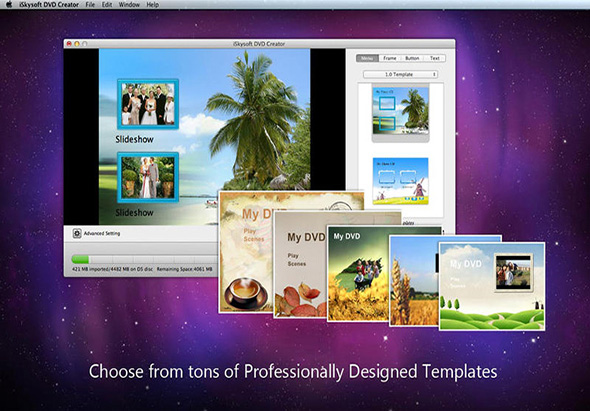590x411 pixels.
Task: Select the bride and groom photo frame
Action: [x=148, y=177]
